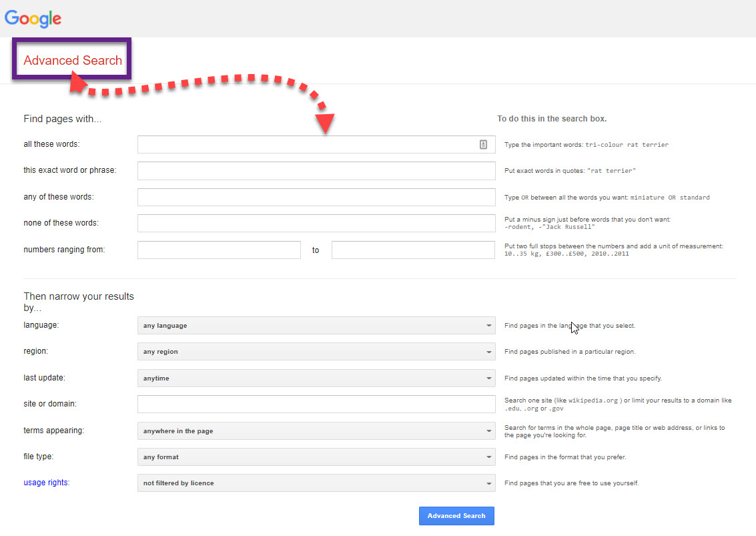Screen dimensions: 756x536
Task: Click the numbers range 'to' end field
Action: pyautogui.click(x=412, y=250)
